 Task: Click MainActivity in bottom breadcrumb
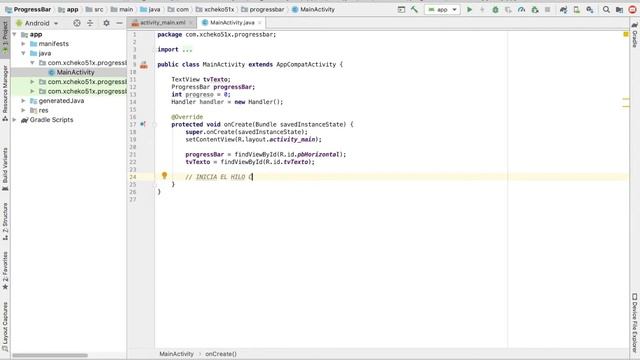click(x=176, y=354)
